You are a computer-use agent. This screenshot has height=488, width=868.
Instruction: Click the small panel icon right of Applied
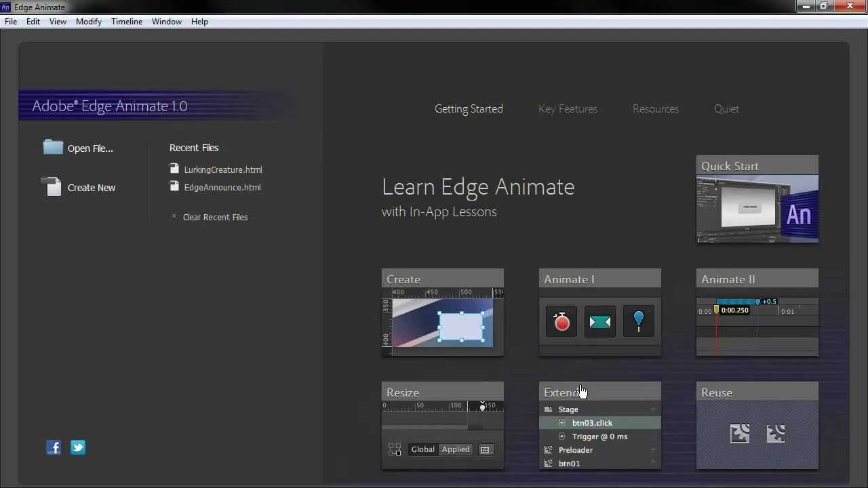pos(485,449)
